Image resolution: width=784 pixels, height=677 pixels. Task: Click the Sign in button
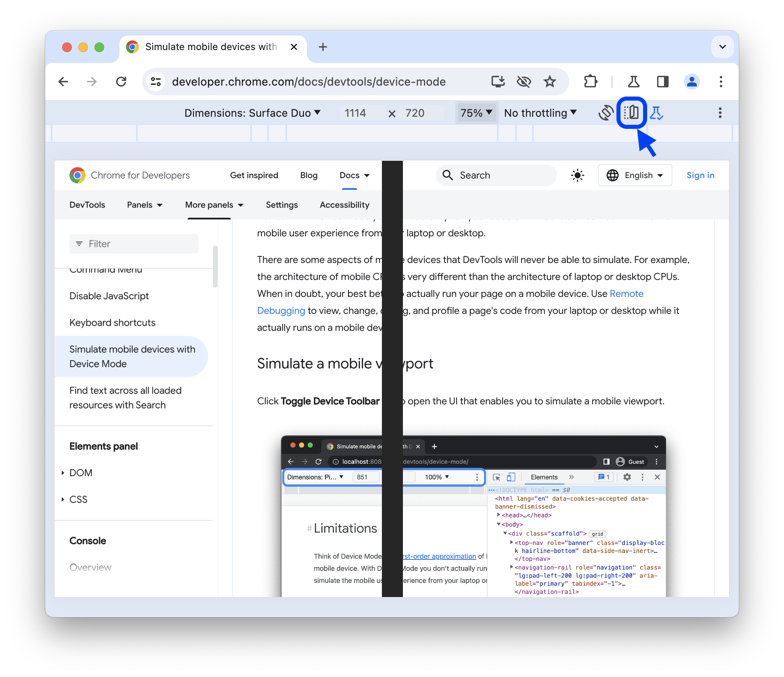coord(699,175)
